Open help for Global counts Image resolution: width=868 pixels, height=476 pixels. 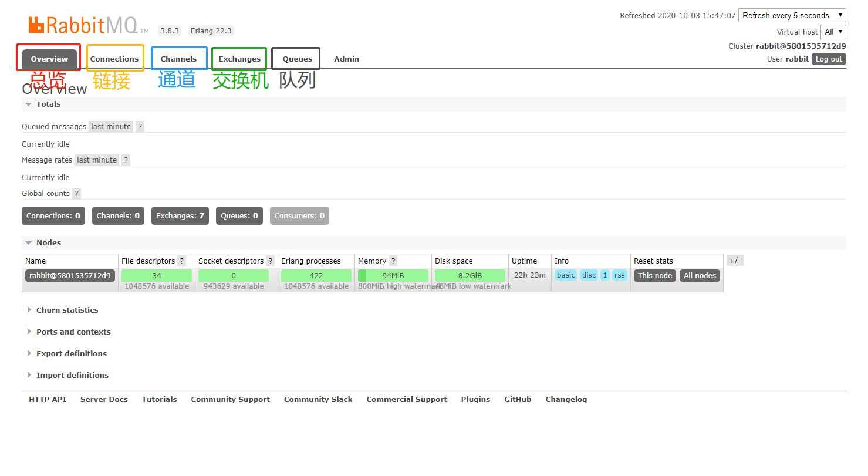coord(76,194)
